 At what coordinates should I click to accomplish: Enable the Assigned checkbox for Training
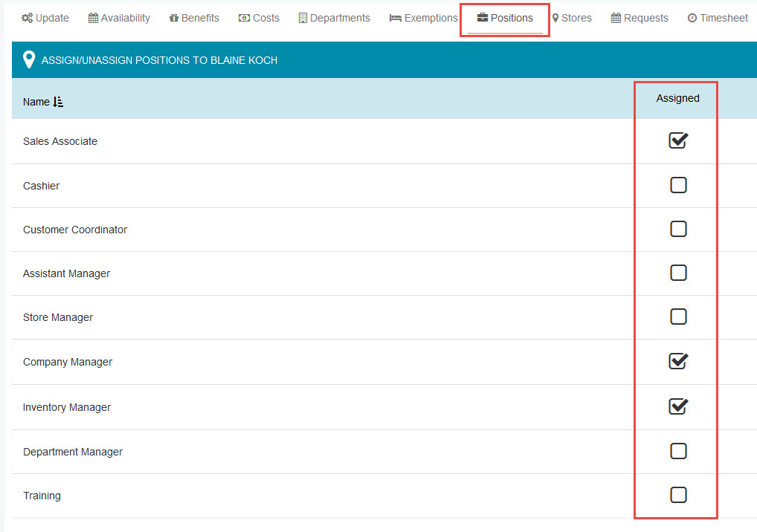677,495
